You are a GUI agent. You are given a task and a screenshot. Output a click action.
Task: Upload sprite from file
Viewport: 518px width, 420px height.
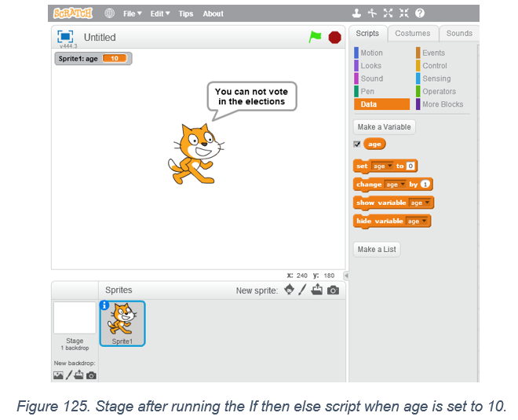317,290
